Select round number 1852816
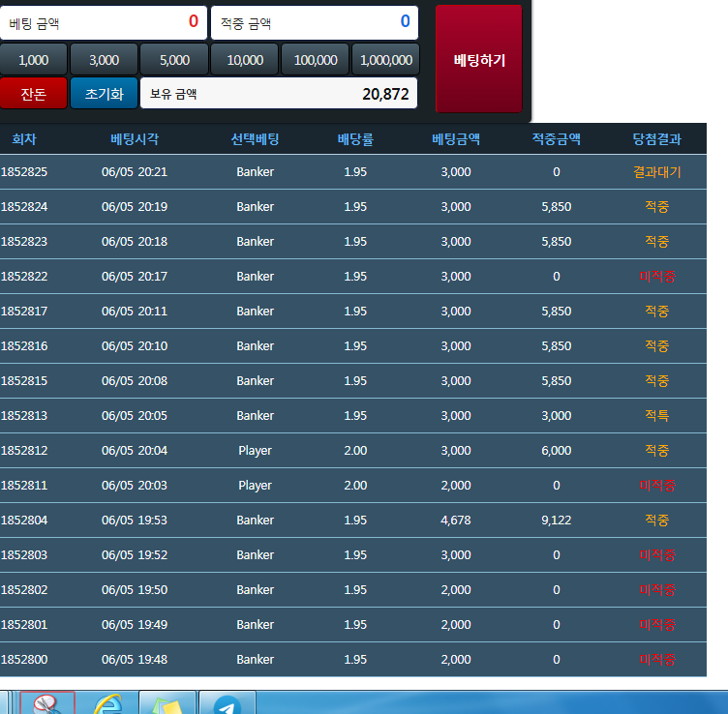The image size is (728, 714). click(x=24, y=345)
